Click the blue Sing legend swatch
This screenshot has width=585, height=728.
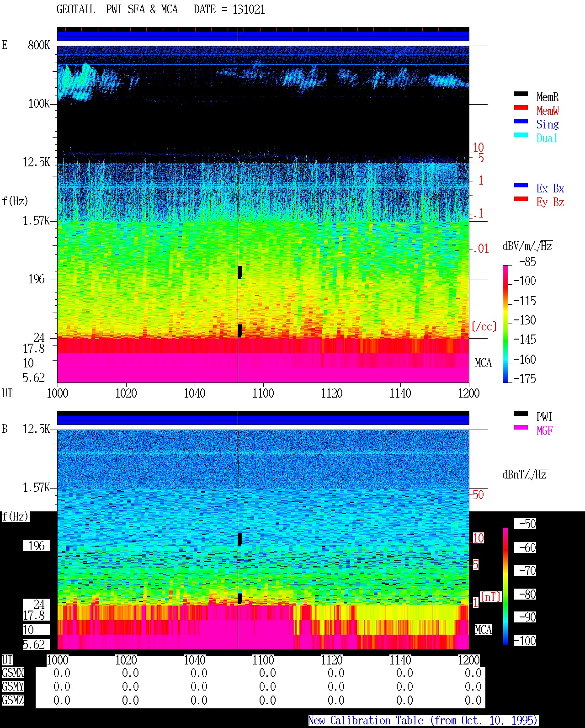521,121
